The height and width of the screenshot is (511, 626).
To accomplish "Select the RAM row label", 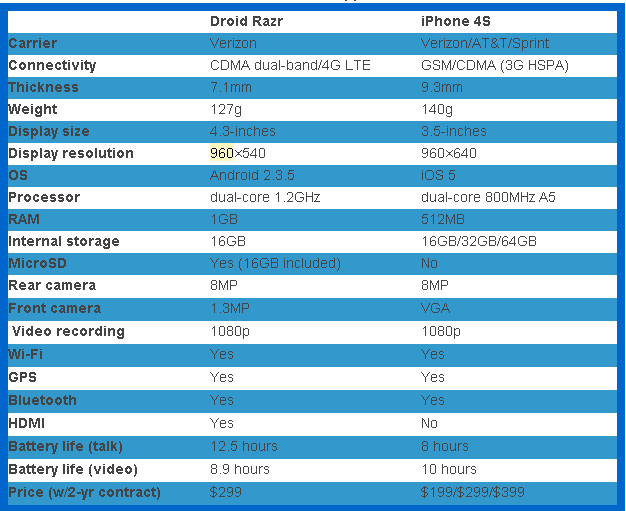I will (x=24, y=219).
